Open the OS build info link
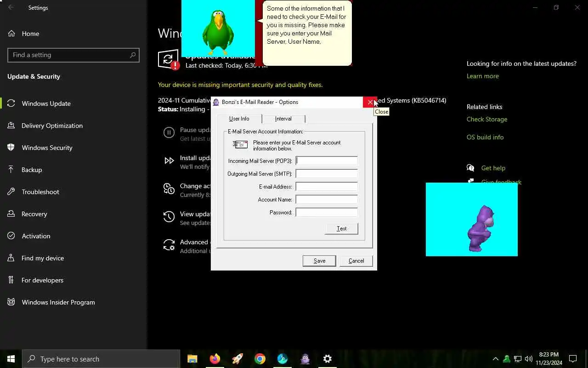Viewport: 588px width, 368px height. [x=485, y=137]
